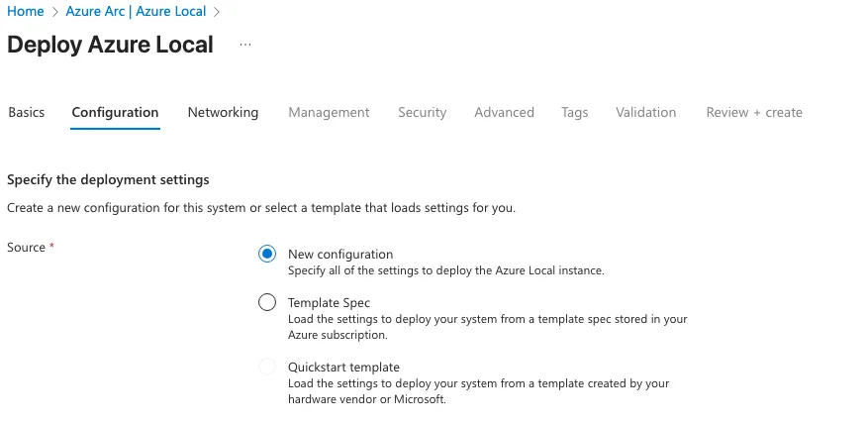Select the New configuration radio button
This screenshot has height=423, width=868.
pyautogui.click(x=267, y=255)
